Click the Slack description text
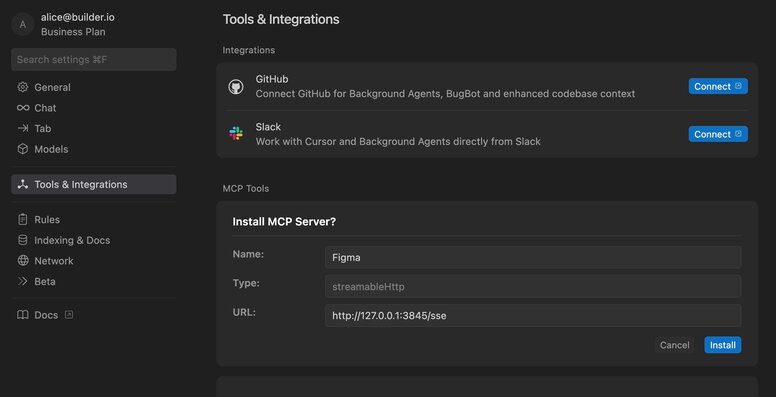The height and width of the screenshot is (397, 776). click(x=398, y=142)
